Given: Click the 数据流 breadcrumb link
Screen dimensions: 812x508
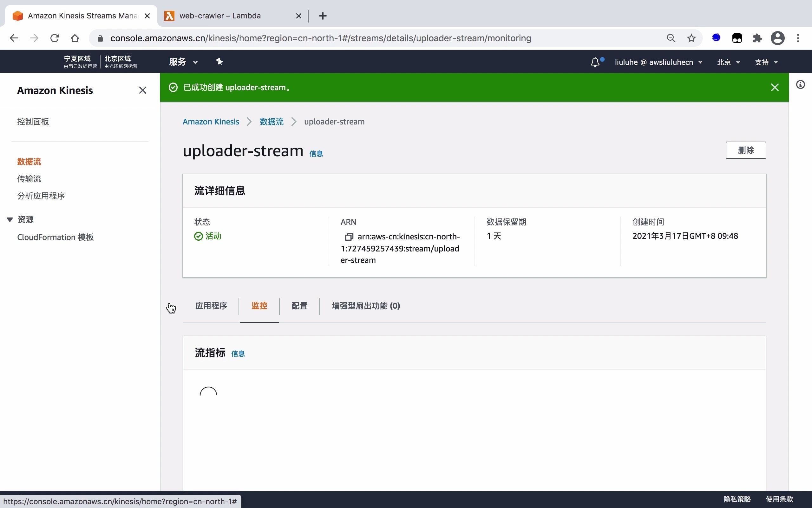Looking at the screenshot, I should point(272,122).
